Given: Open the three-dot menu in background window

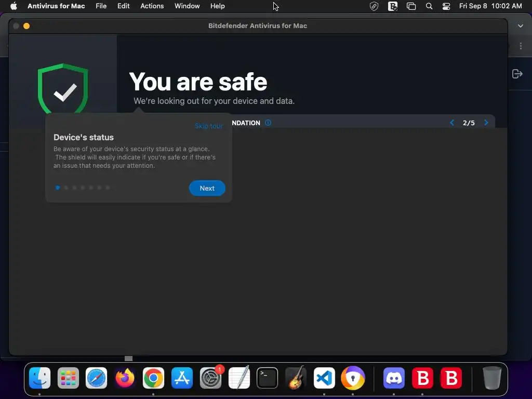Looking at the screenshot, I should click(x=521, y=46).
